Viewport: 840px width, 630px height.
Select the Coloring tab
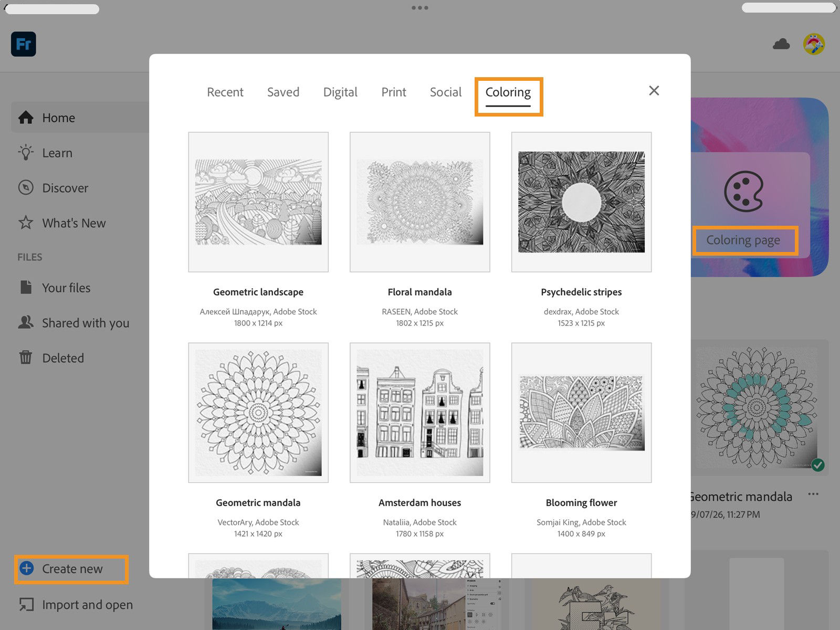coord(508,92)
